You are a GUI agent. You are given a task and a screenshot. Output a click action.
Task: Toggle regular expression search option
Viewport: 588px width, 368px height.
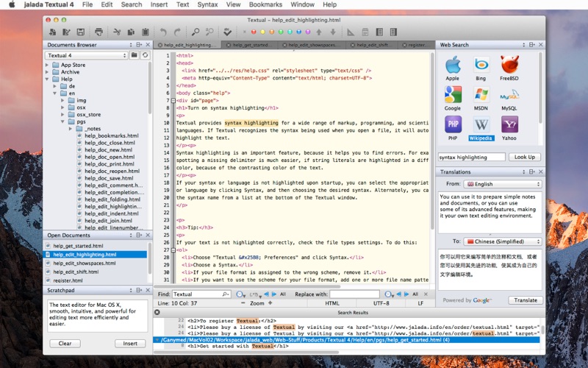click(x=255, y=294)
